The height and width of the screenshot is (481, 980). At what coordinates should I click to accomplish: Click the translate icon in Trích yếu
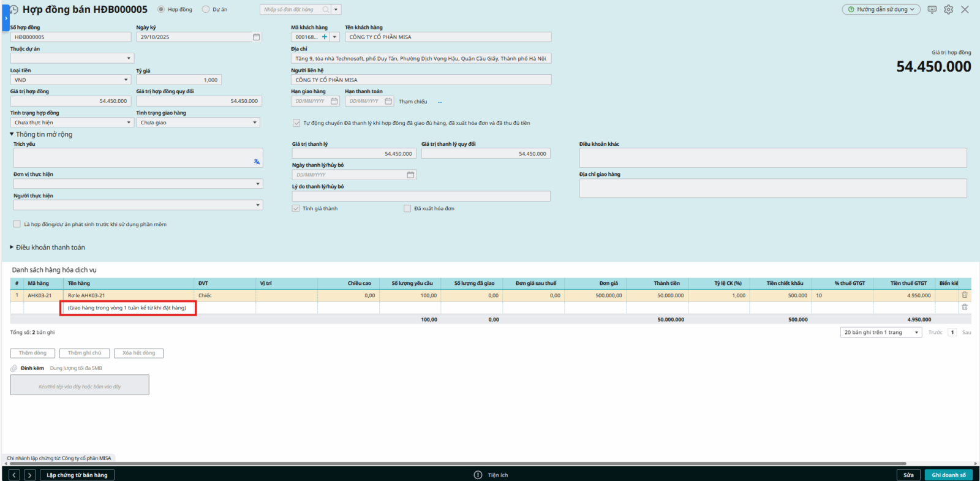(x=257, y=162)
